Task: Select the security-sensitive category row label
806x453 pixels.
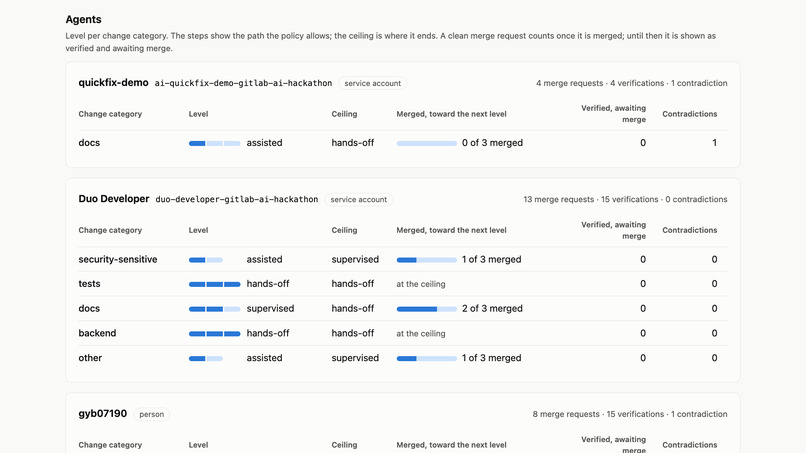Action: click(118, 259)
